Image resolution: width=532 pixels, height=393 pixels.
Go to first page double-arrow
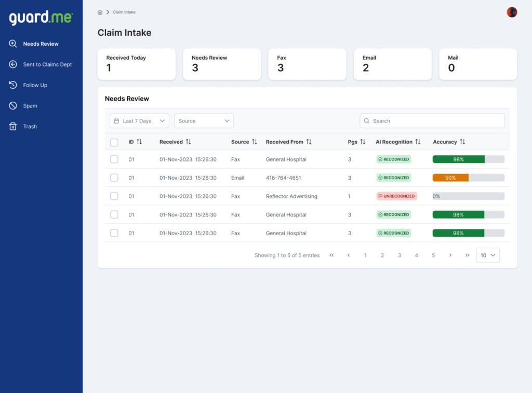(x=331, y=255)
